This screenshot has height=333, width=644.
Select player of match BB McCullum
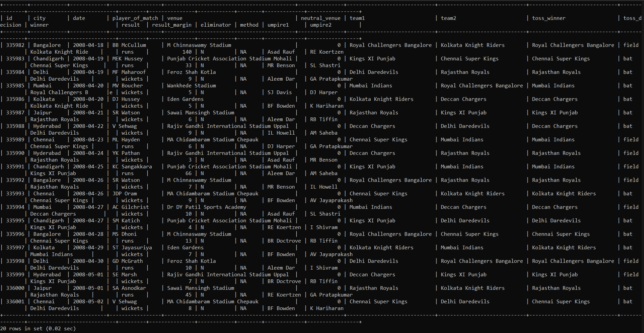click(129, 45)
